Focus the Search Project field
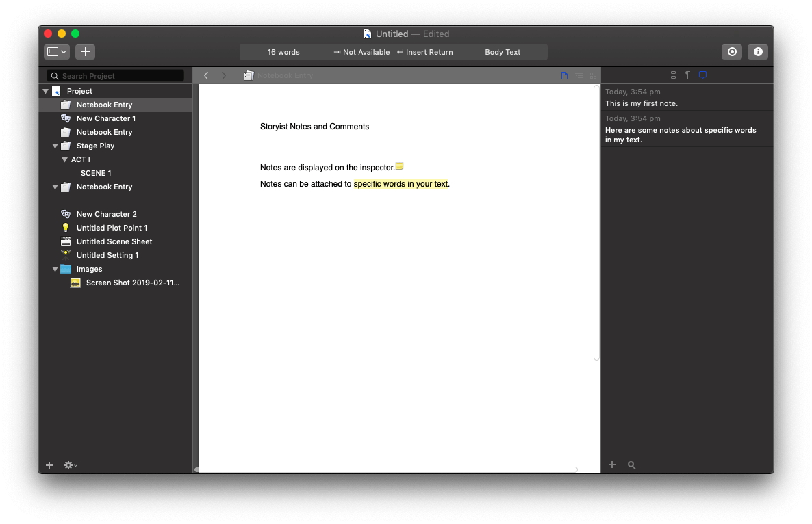The width and height of the screenshot is (812, 524). tap(116, 75)
